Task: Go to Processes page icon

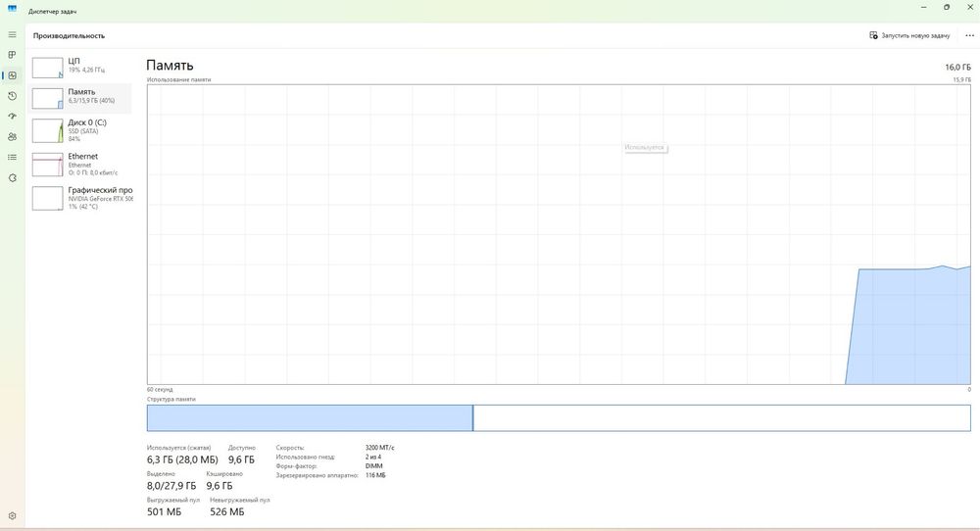Action: 12,55
